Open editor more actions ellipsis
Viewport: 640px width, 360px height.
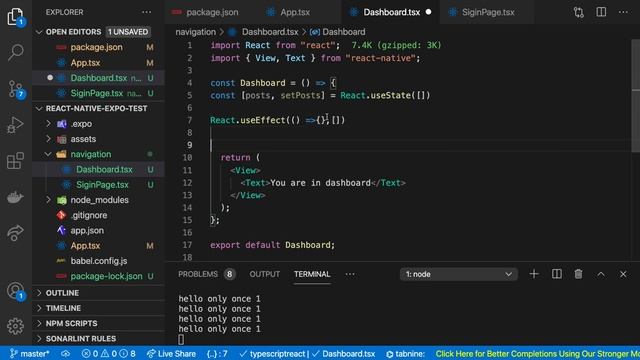(623, 12)
